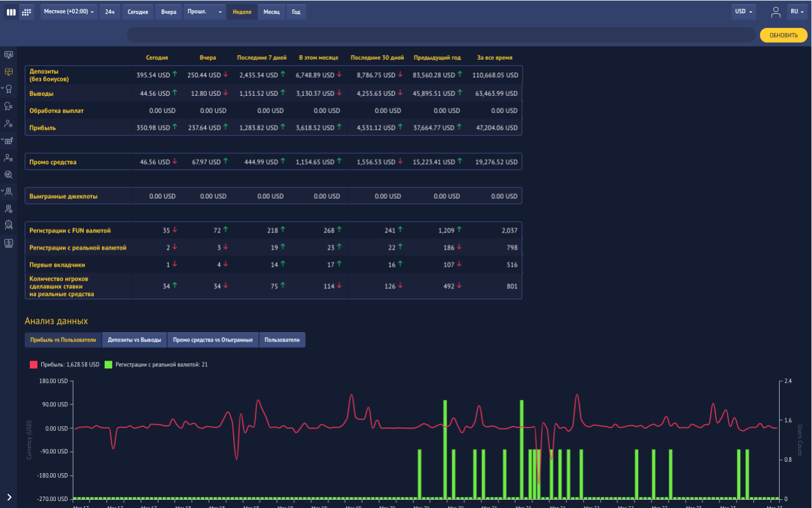Open the USD currency dropdown

(x=743, y=12)
